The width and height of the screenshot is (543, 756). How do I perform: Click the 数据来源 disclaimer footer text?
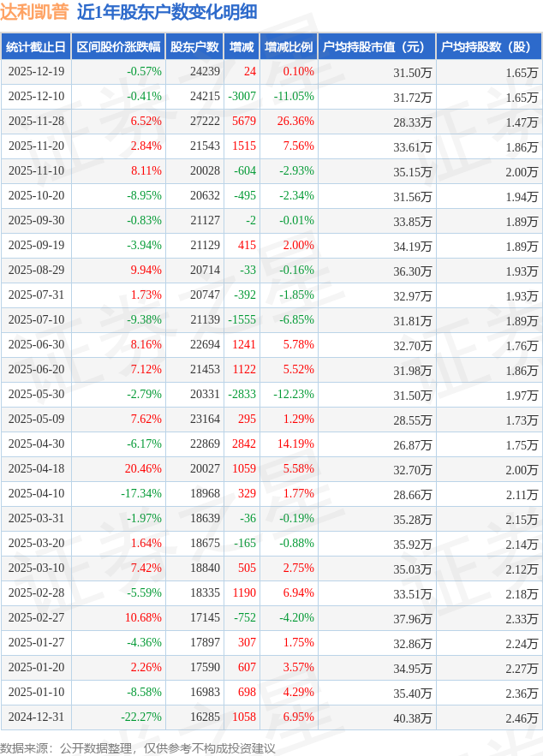(138, 747)
